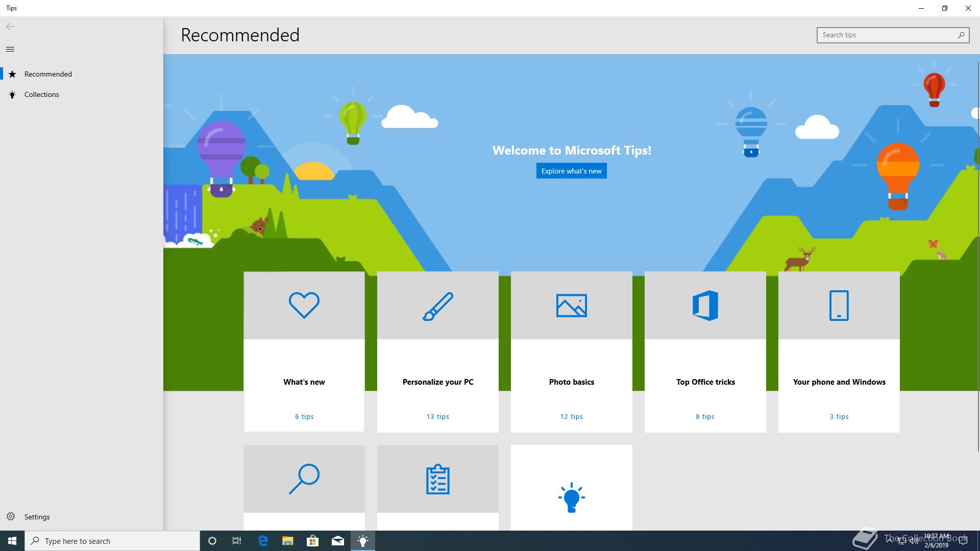Open the What's new card title
The image size is (980, 551).
coord(304,382)
